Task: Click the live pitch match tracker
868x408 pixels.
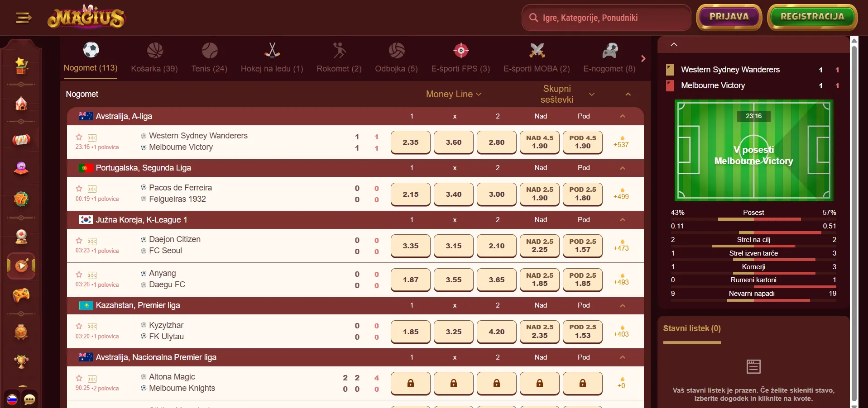Action: pyautogui.click(x=754, y=150)
